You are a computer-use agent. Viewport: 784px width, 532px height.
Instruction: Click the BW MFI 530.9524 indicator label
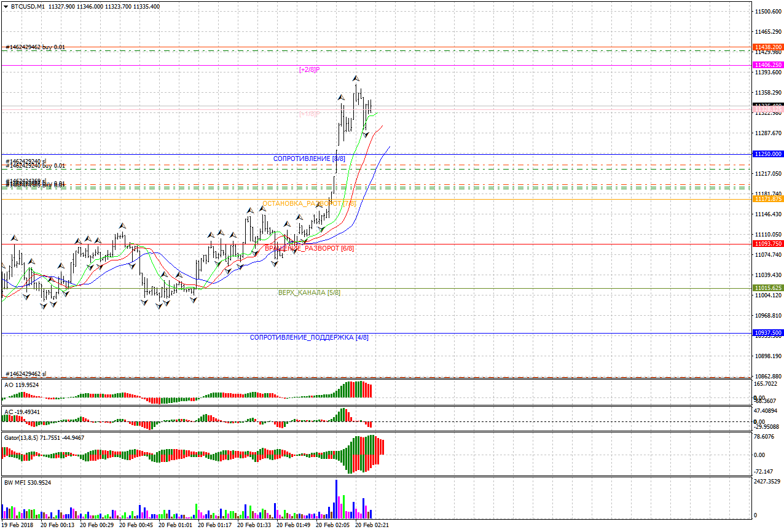coord(28,482)
